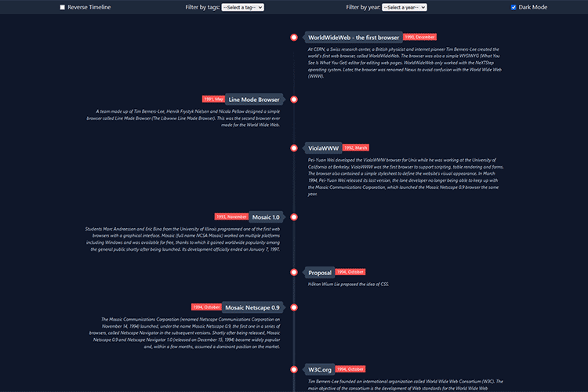Click the Proposal timeline marker dot

294,273
